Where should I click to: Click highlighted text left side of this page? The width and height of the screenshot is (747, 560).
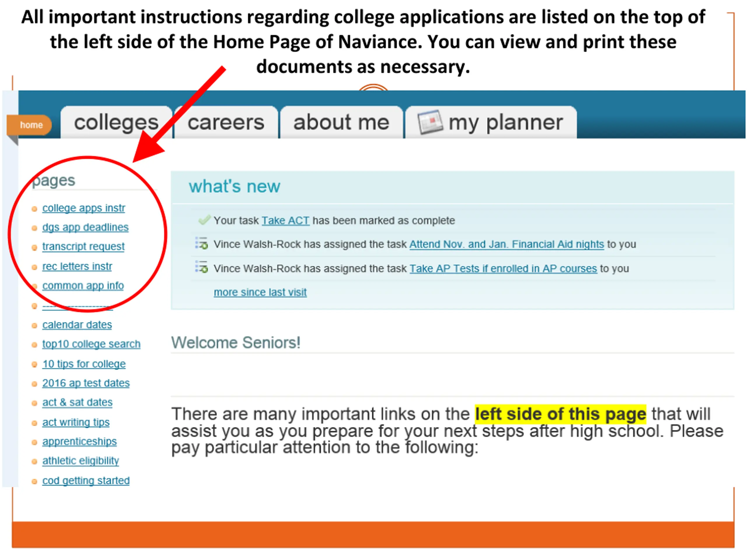pyautogui.click(x=560, y=414)
